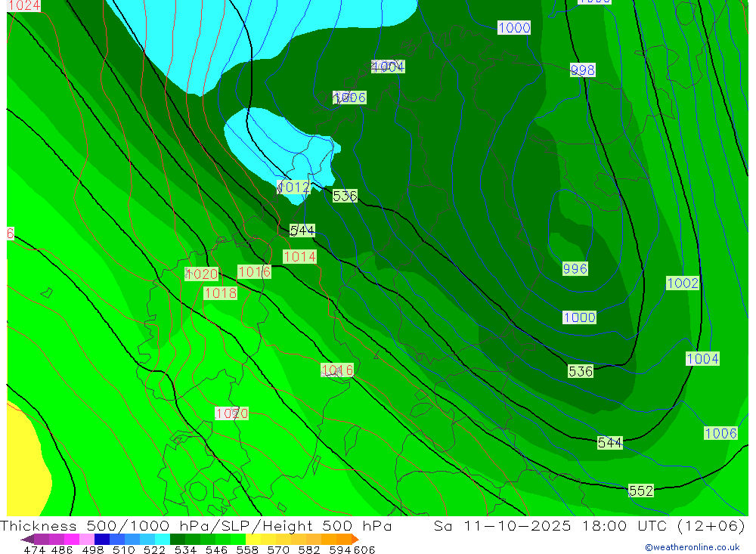This screenshot has height=554, width=756.
Task: Click the 474 legend value
Action: point(34,550)
